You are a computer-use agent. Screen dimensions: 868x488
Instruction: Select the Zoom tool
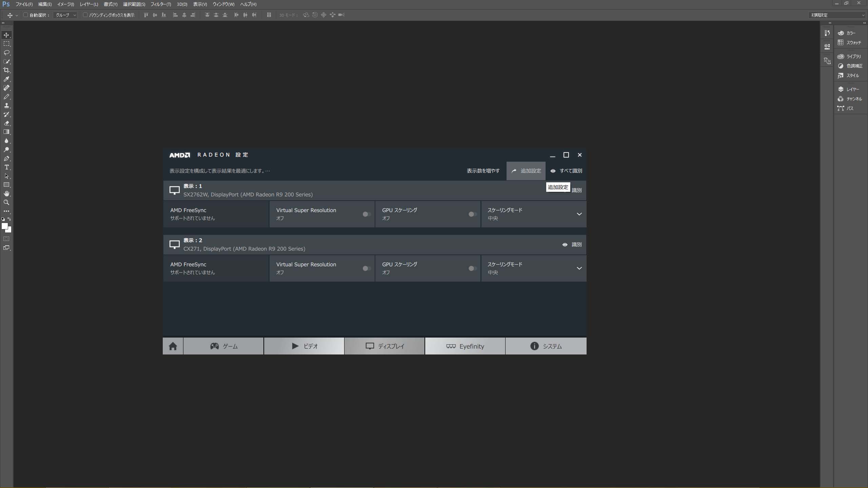6,202
